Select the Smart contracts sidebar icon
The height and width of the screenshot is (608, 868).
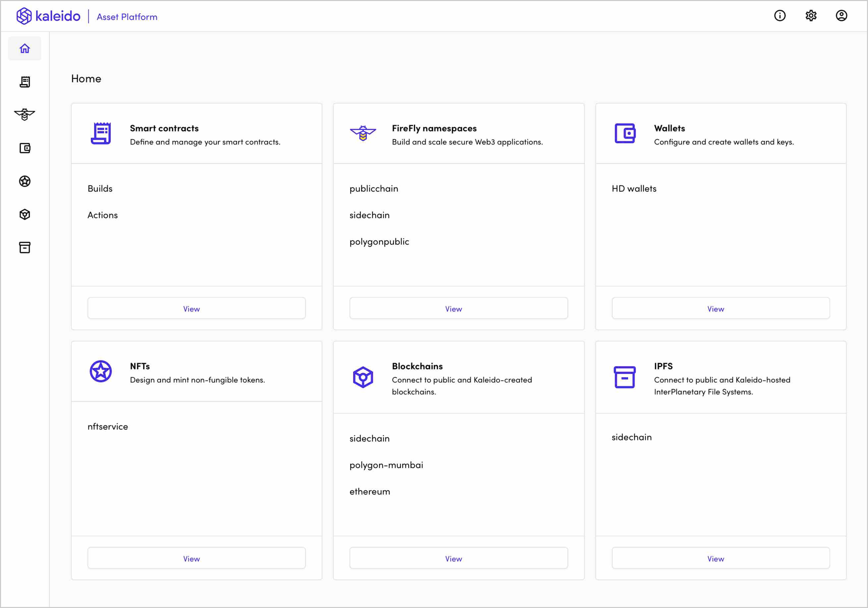coord(24,82)
